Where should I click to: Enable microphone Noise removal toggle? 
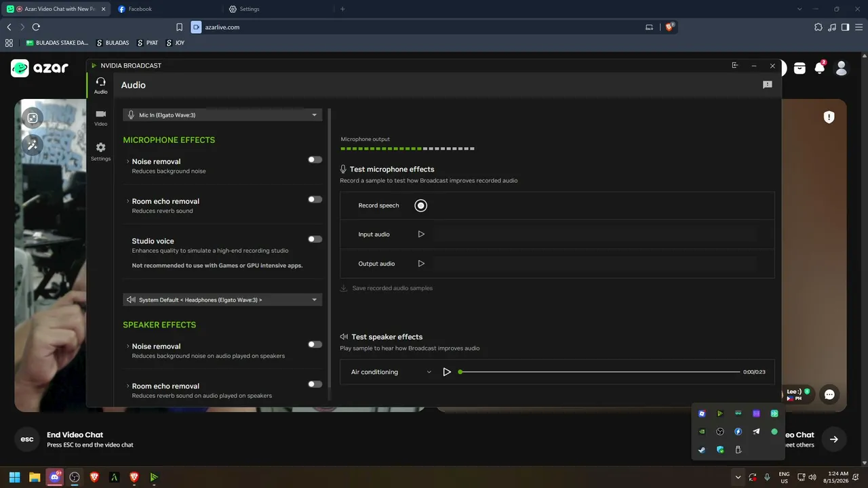(x=315, y=160)
